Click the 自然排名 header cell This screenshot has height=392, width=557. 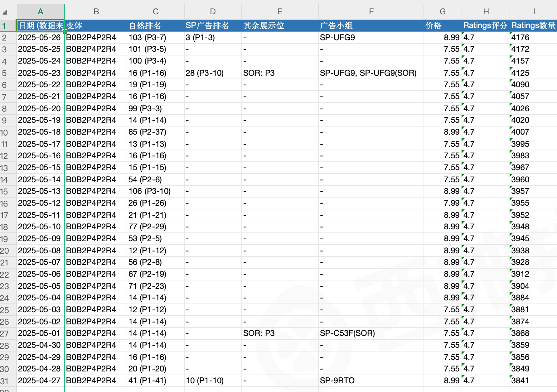156,26
